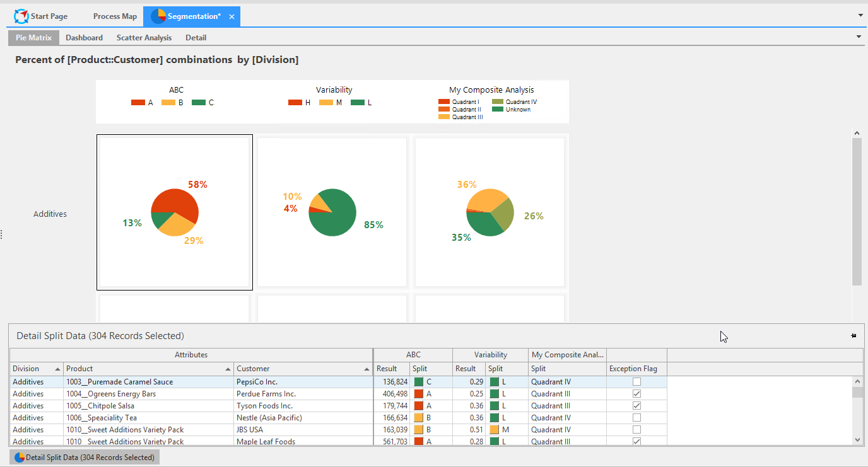Select the Additives Variability pie chart
The image size is (868, 467).
(x=332, y=212)
